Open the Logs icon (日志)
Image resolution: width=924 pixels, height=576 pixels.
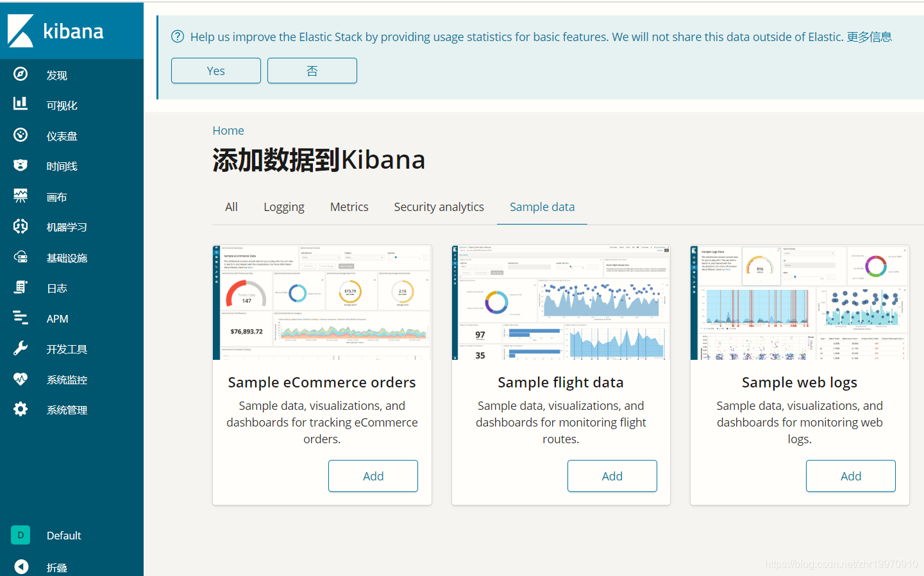point(21,287)
